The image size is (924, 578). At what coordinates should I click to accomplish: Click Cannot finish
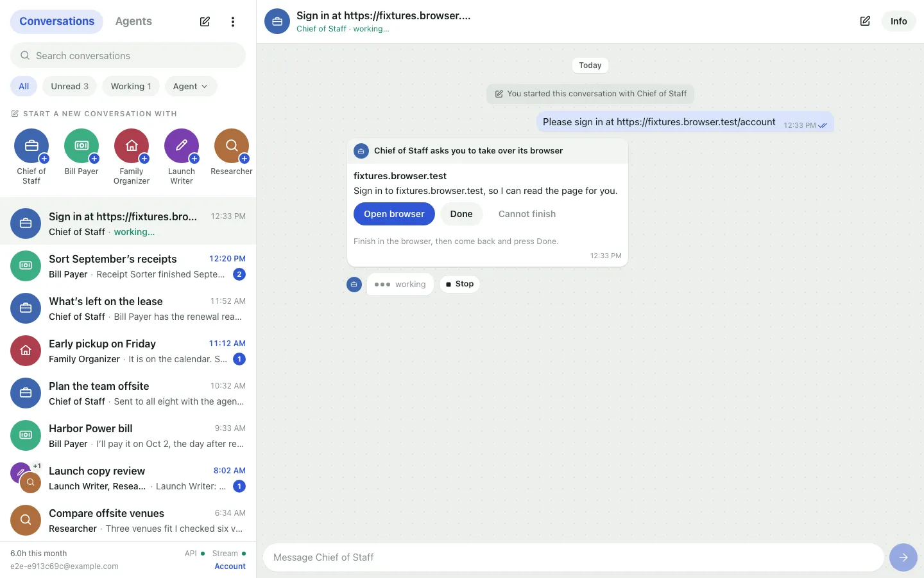(527, 214)
